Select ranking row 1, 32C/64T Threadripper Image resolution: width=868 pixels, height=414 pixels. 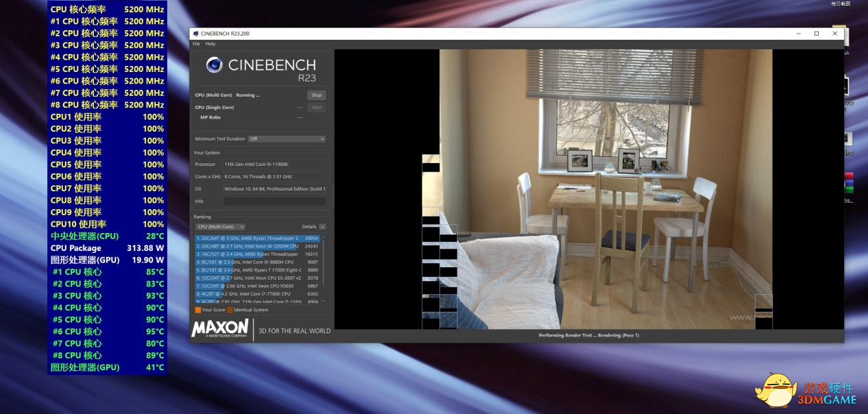click(x=258, y=239)
